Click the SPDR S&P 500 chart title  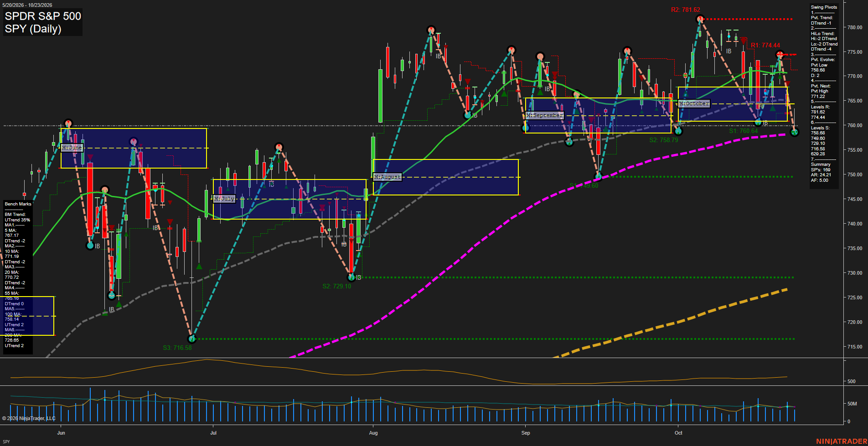[x=43, y=16]
